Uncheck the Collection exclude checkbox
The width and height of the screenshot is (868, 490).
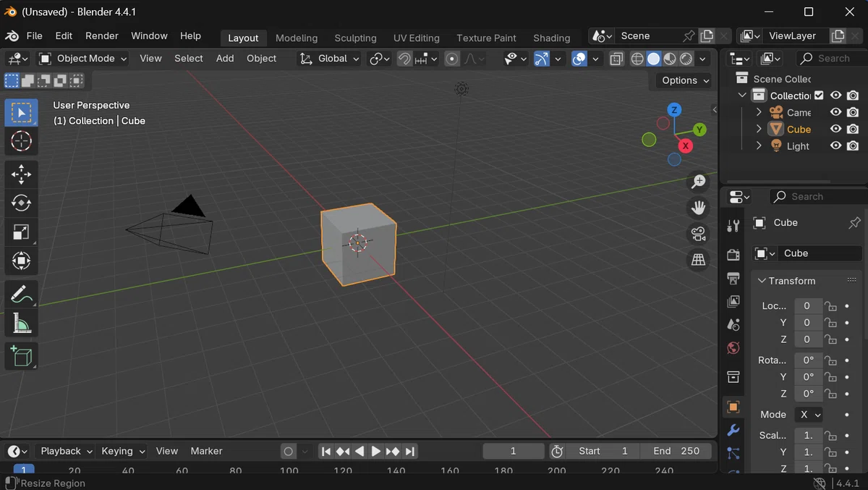tap(819, 96)
